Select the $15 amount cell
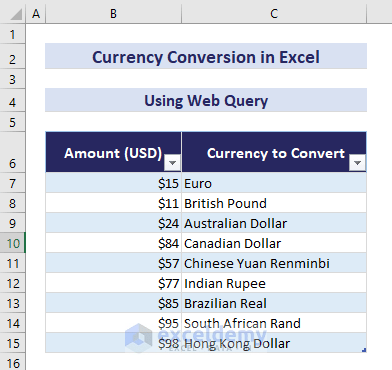 point(114,183)
